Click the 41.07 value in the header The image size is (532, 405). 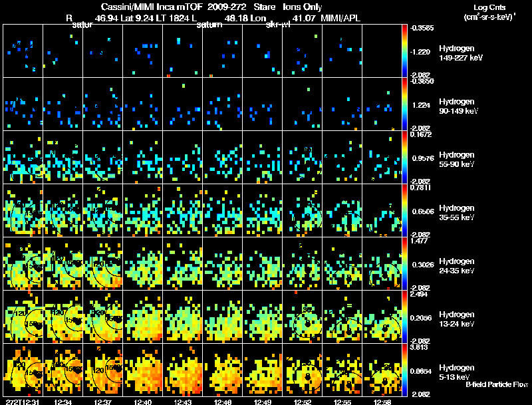[304, 18]
